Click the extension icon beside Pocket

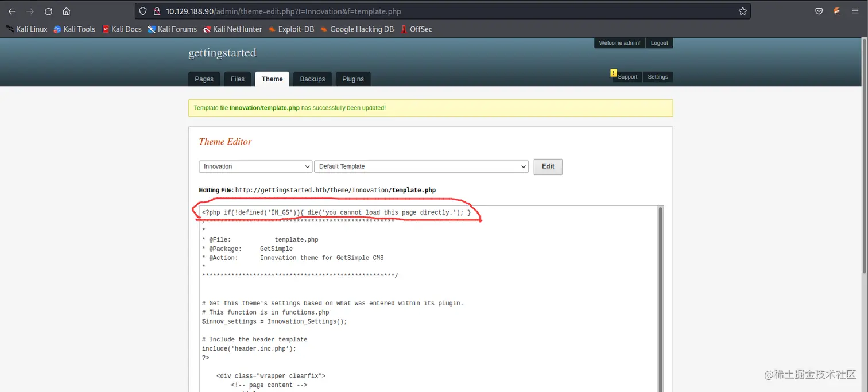(x=837, y=11)
